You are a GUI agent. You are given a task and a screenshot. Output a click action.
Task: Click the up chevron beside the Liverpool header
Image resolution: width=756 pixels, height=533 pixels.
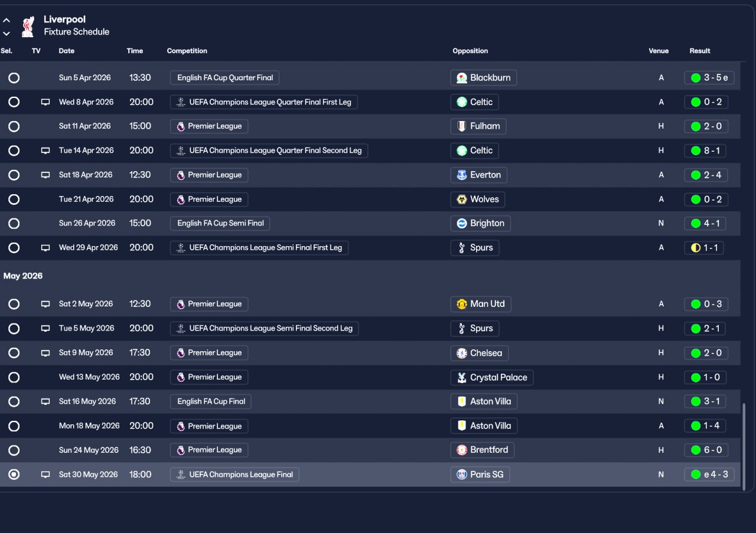click(6, 21)
